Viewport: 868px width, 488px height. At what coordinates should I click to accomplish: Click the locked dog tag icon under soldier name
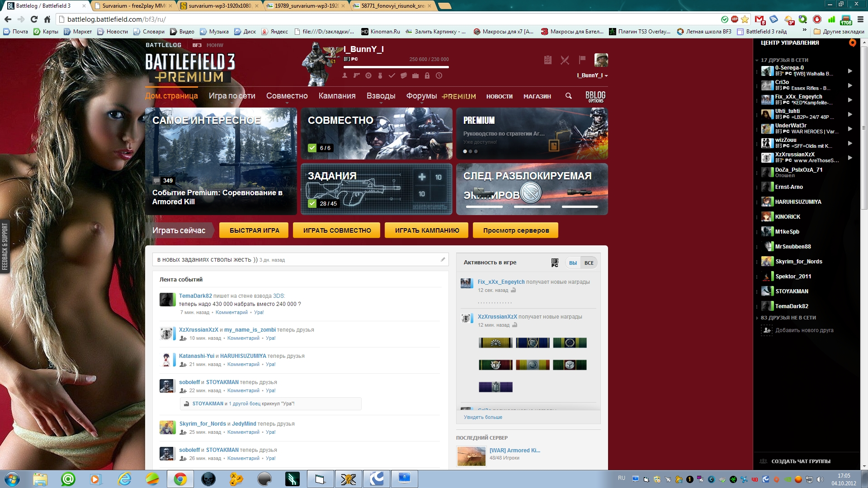427,75
